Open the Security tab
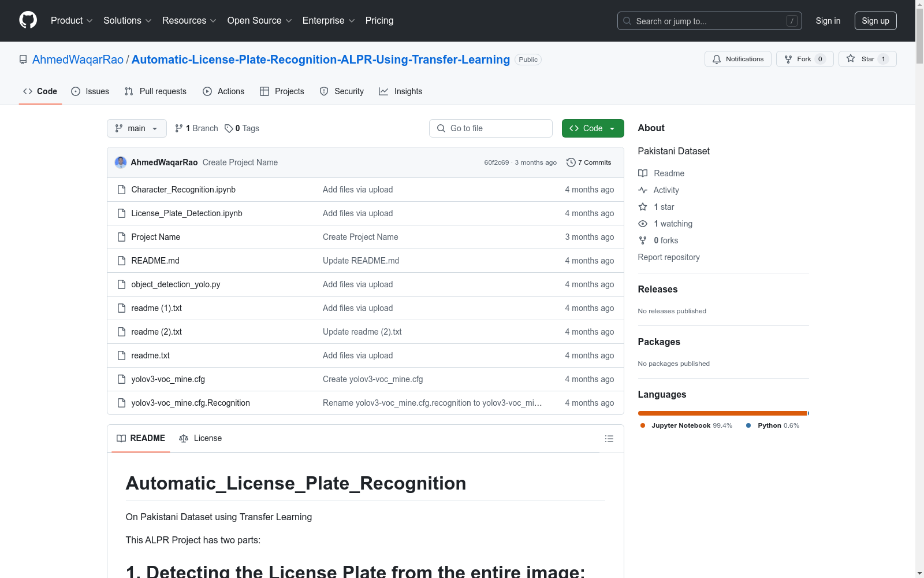This screenshot has width=924, height=578. pos(342,91)
